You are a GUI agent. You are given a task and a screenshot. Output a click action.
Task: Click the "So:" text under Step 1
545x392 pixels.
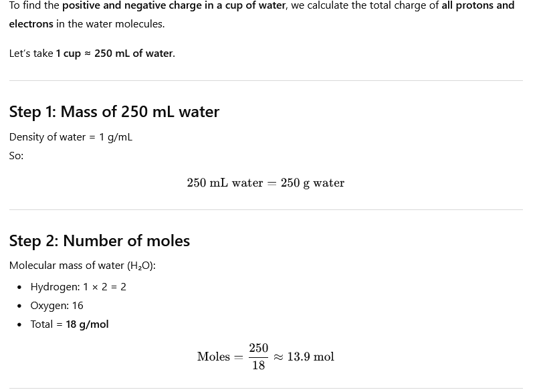16,156
